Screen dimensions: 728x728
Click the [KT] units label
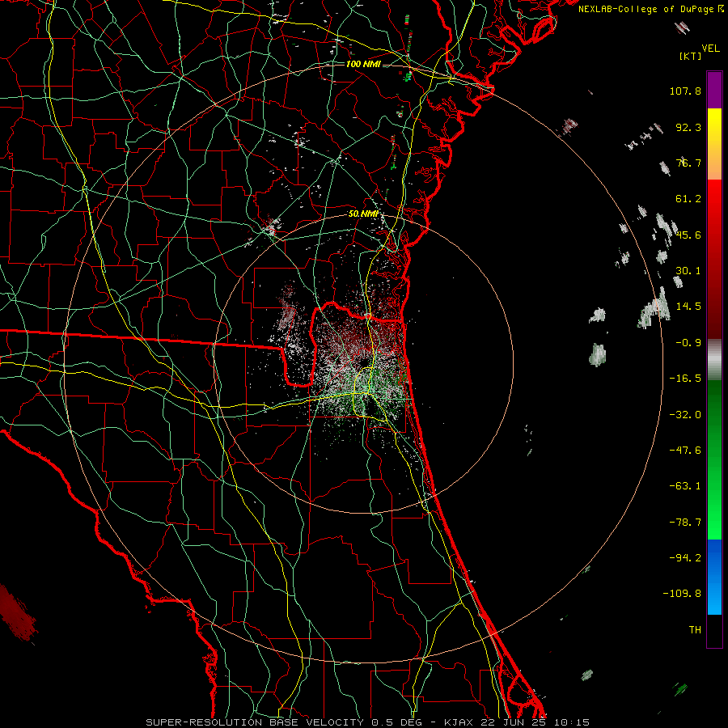[691, 56]
